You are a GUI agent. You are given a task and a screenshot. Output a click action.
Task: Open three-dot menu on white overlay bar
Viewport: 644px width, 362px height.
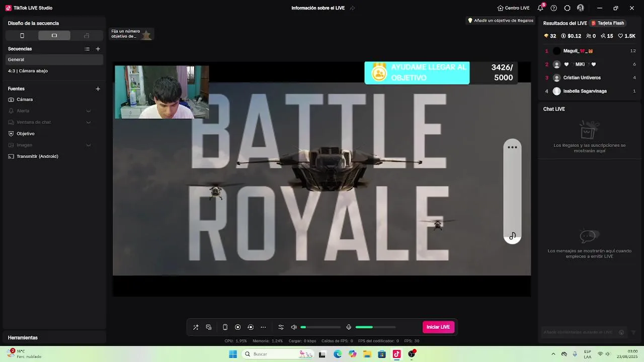pos(512,147)
